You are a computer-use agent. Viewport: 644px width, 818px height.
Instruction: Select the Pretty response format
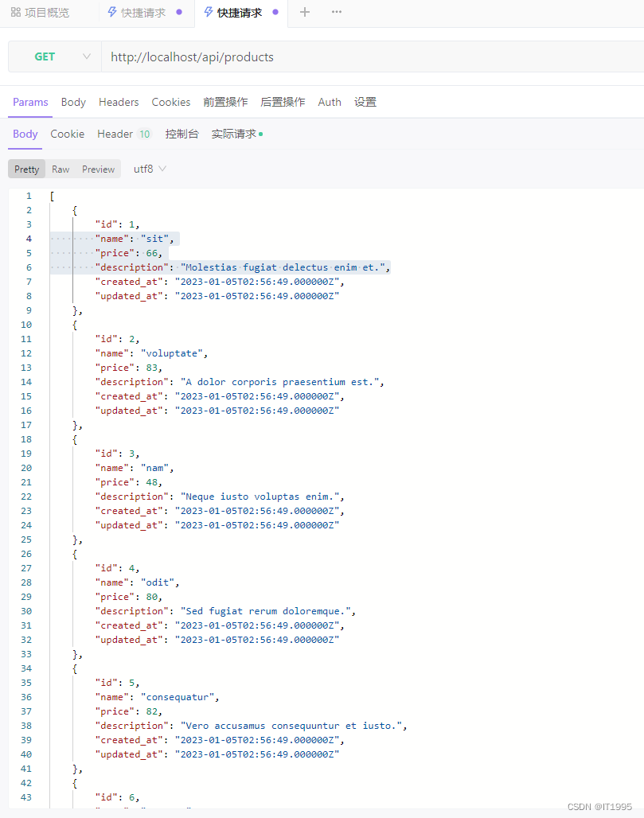pos(26,169)
